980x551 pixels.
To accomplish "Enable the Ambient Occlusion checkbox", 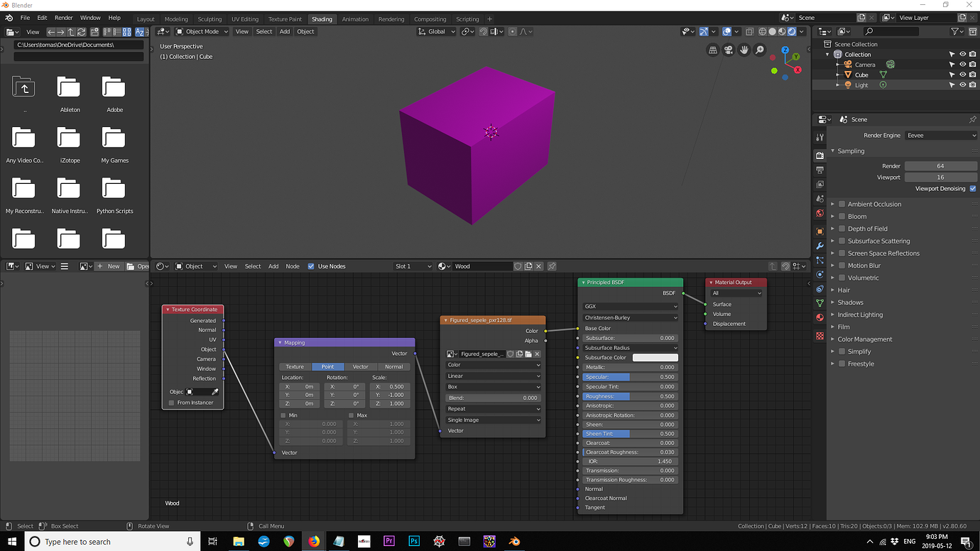I will (842, 204).
